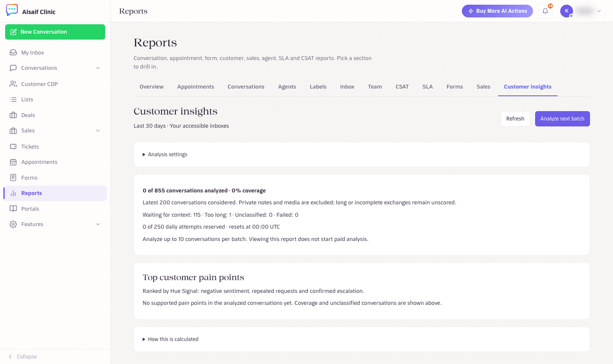Switch to the SLA tab
Viewport: 613px width, 364px height.
(428, 87)
